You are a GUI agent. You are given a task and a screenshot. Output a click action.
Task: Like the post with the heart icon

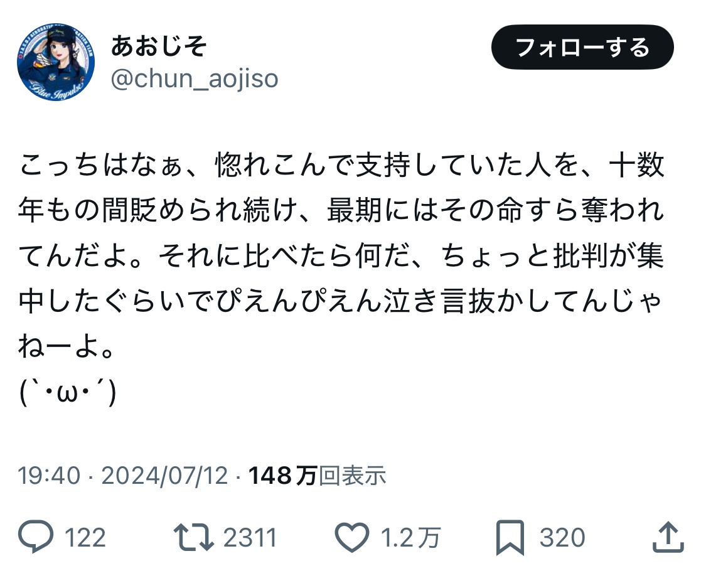pos(353,538)
